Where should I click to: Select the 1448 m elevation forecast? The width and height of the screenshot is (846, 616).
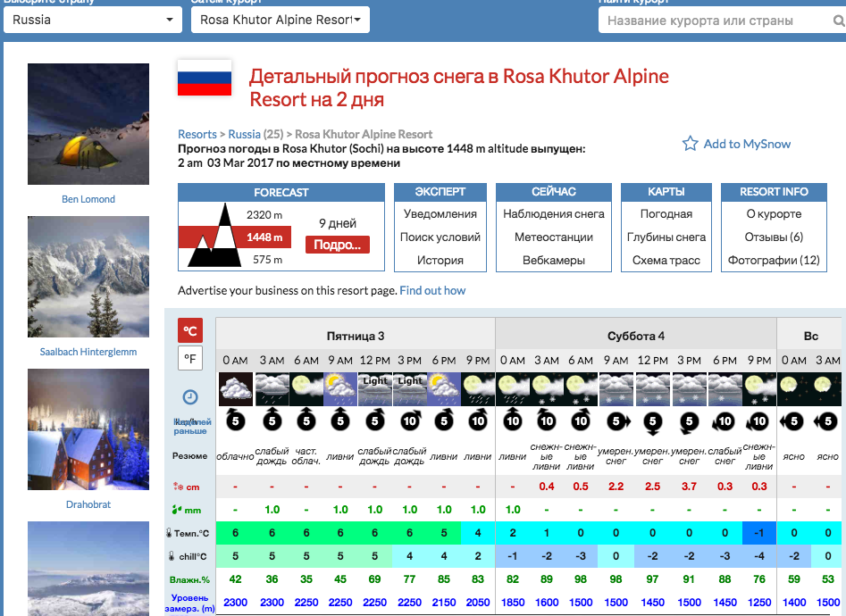click(264, 237)
